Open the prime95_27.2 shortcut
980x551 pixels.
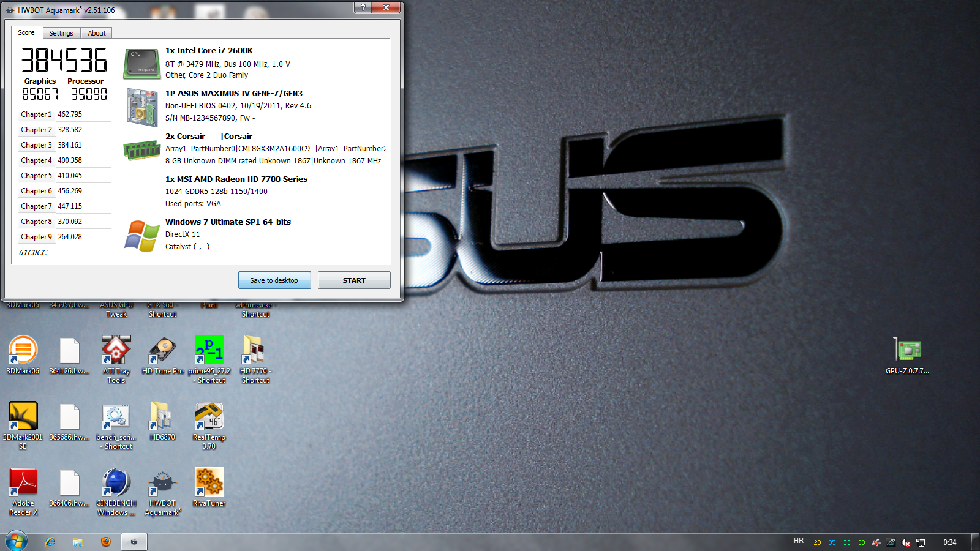pyautogui.click(x=209, y=359)
